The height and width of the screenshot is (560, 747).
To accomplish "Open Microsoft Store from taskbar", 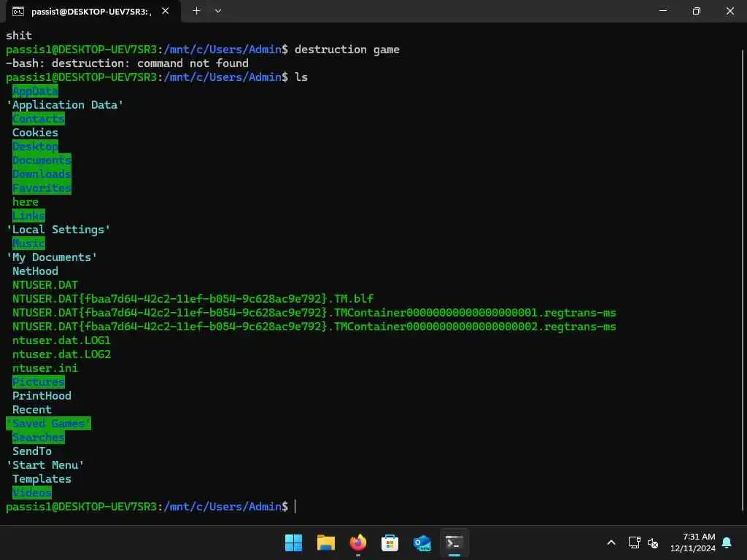I will coord(390,542).
